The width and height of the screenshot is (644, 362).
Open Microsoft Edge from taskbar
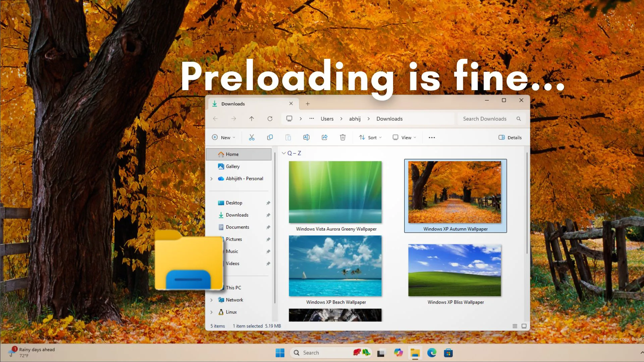432,353
